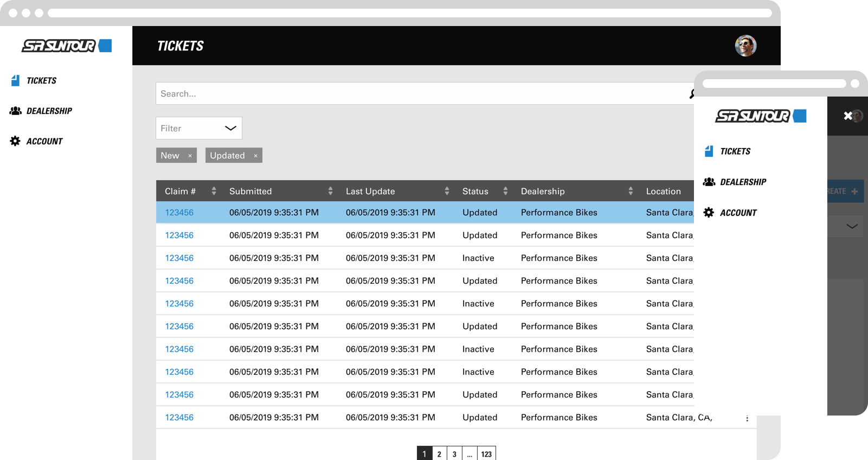The height and width of the screenshot is (460, 868).
Task: Click the Account gear icon in left sidebar
Action: coord(15,141)
